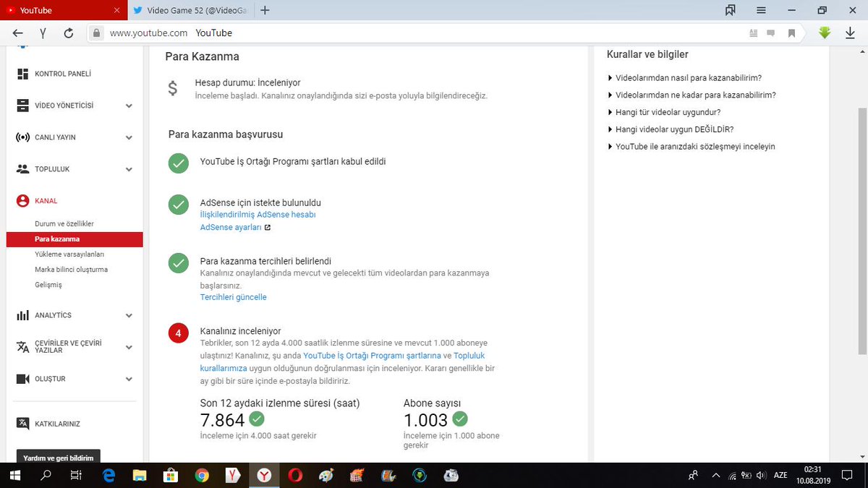868x488 pixels.
Task: Click the red step 4 circle
Action: (178, 333)
